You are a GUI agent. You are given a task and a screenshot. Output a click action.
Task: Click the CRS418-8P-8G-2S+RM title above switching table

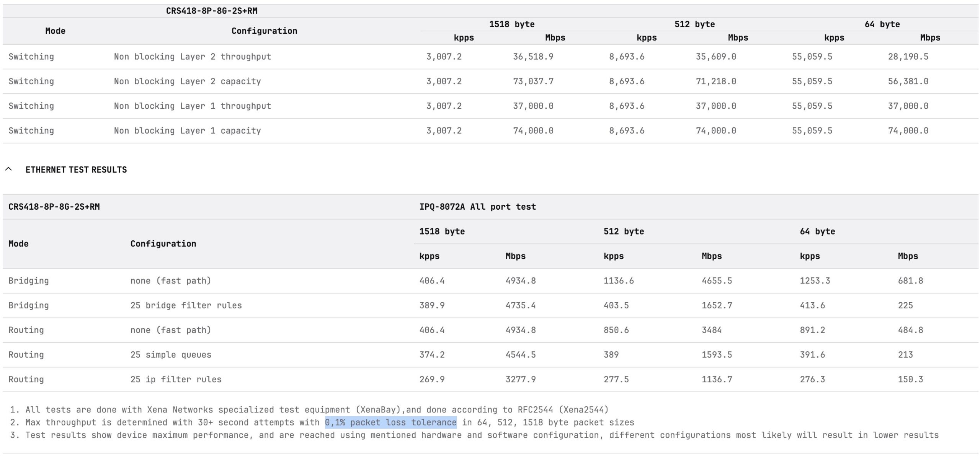click(211, 11)
